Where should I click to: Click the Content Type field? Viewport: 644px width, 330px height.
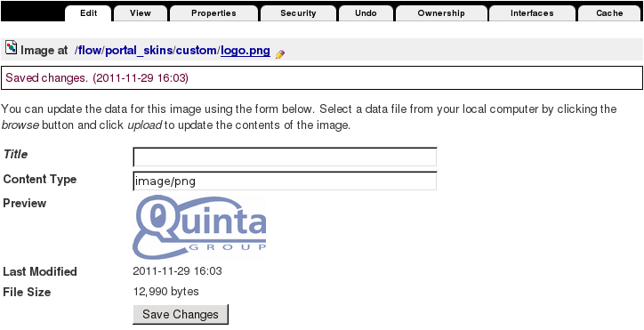click(x=285, y=181)
